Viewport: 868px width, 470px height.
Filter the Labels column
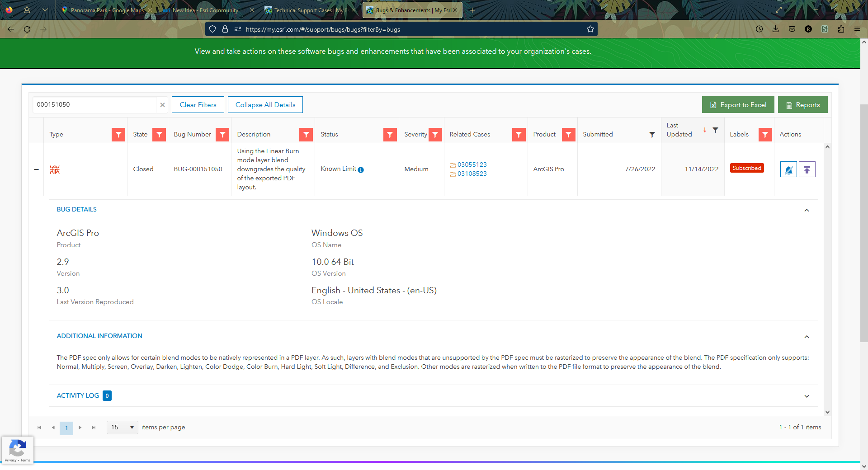tap(765, 135)
